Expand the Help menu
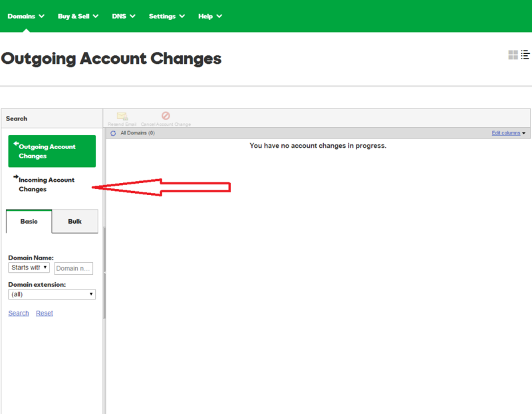532x414 pixels. (210, 16)
